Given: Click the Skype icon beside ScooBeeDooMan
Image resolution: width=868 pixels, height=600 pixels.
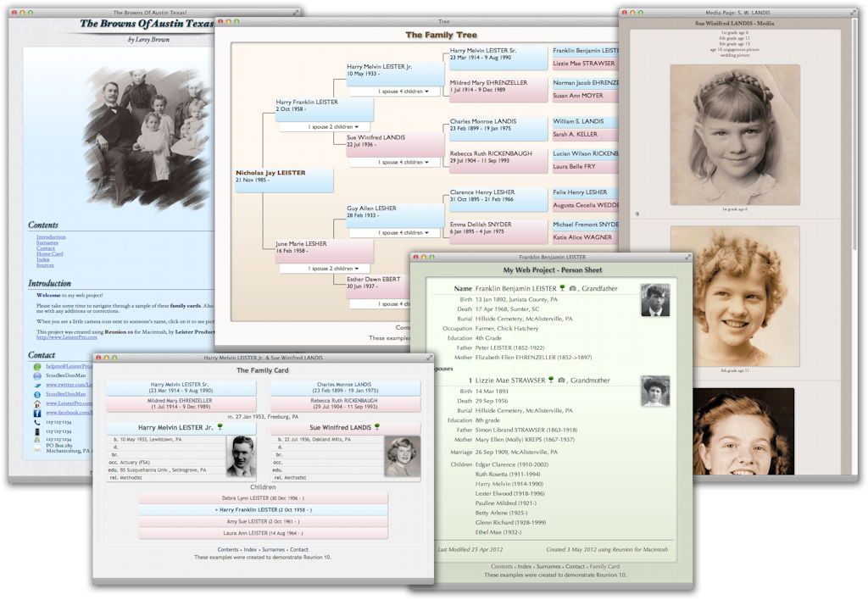Looking at the screenshot, I should pos(37,395).
